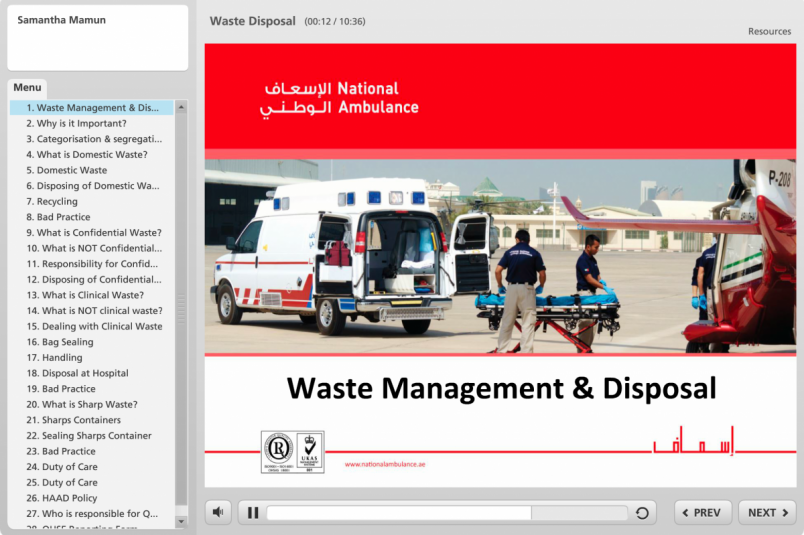Open '18. Disposal at Hospital' slide
This screenshot has height=535, width=804.
(77, 373)
